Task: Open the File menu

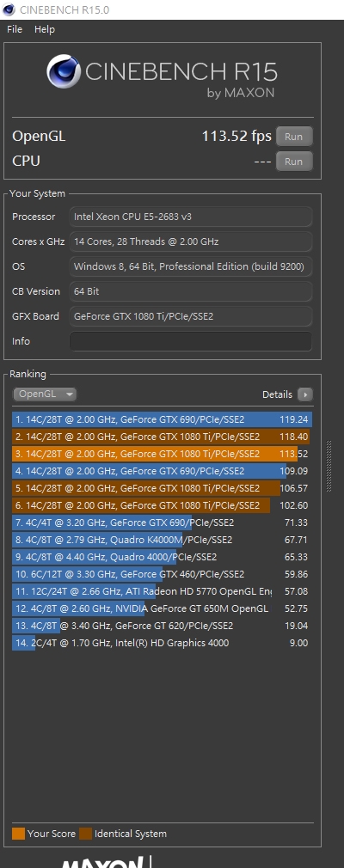Action: tap(15, 29)
